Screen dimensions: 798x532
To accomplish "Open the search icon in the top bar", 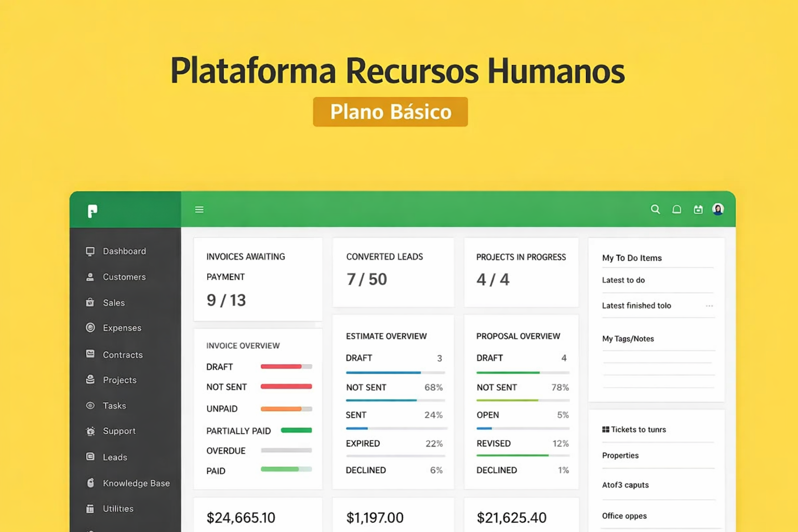I will [x=655, y=209].
